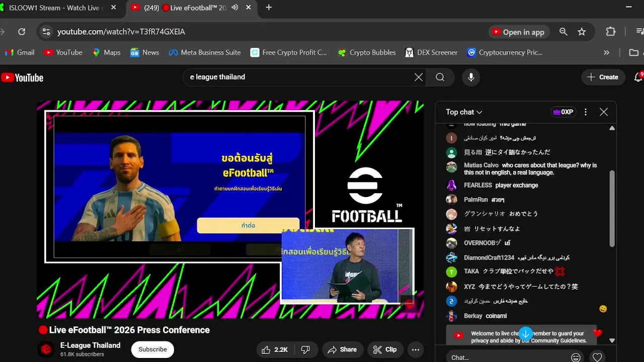
Task: Submit search with magnifier button
Action: point(440,77)
